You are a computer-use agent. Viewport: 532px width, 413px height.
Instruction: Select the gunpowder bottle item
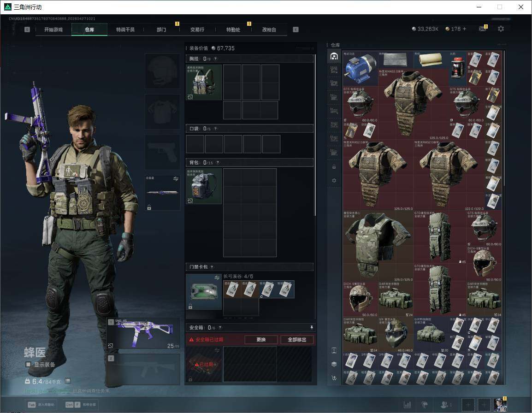457,69
